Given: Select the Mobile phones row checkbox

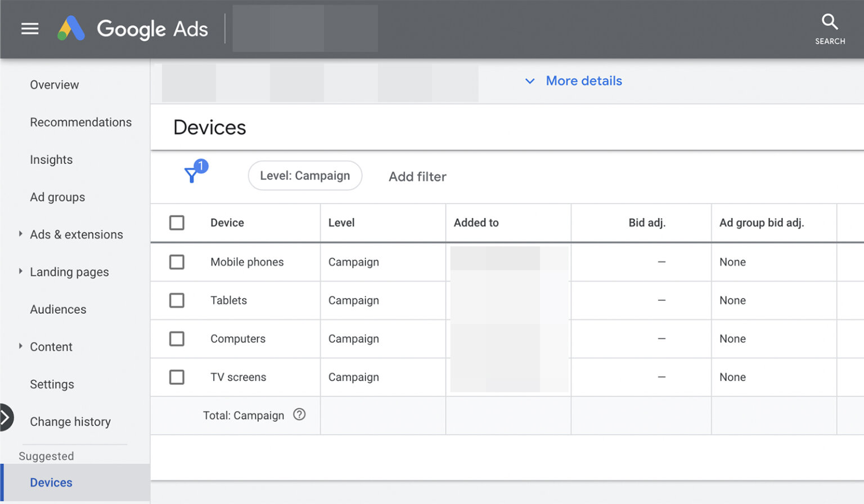Looking at the screenshot, I should coord(177,262).
